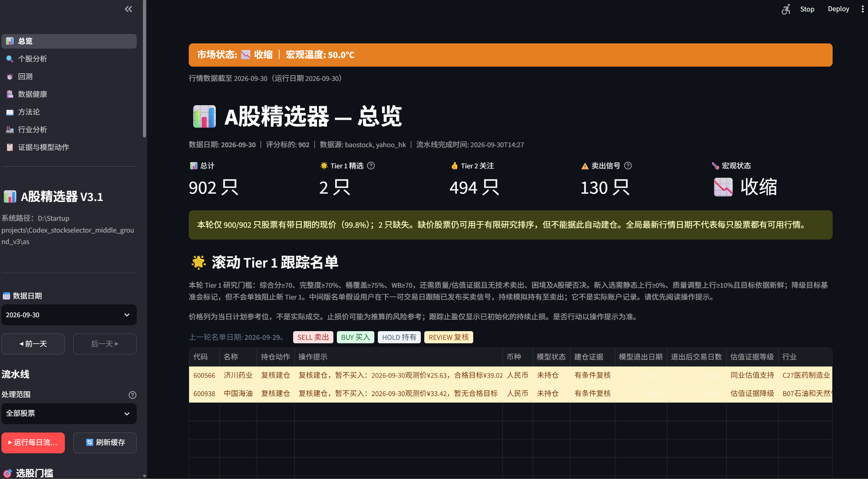Click the 中国海油 name cell
Viewport: 868px width, 479px height.
point(238,394)
